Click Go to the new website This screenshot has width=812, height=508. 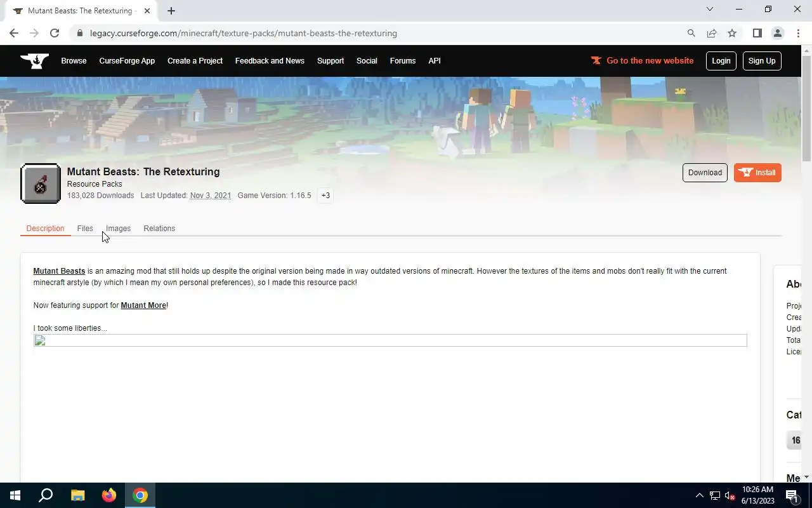[642, 61]
